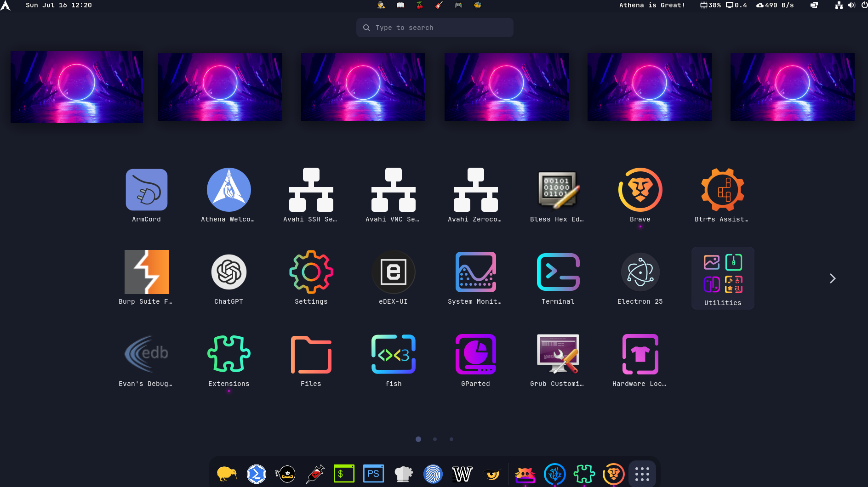868x487 pixels.
Task: Open the Utilities app folder
Action: (x=722, y=273)
